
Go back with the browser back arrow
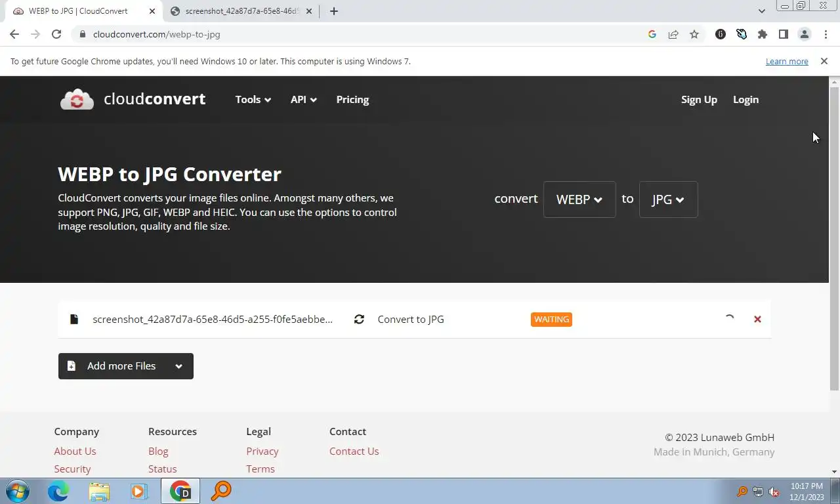tap(14, 34)
